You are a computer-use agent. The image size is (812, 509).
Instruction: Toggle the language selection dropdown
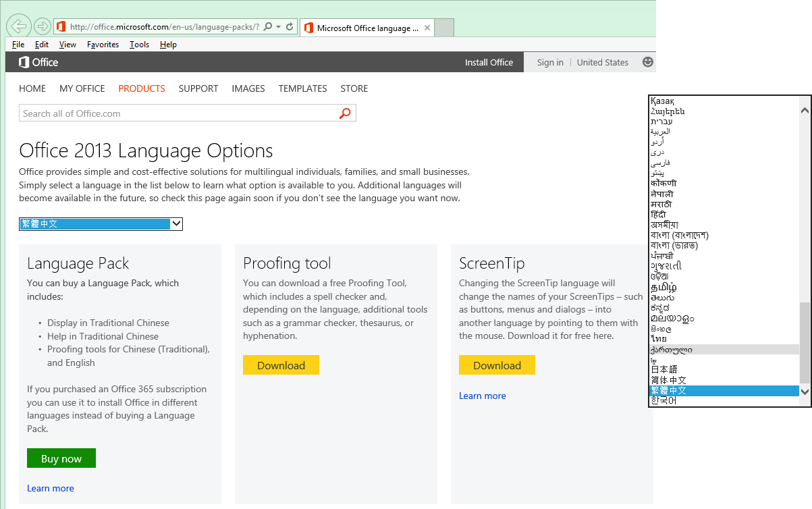(x=101, y=223)
